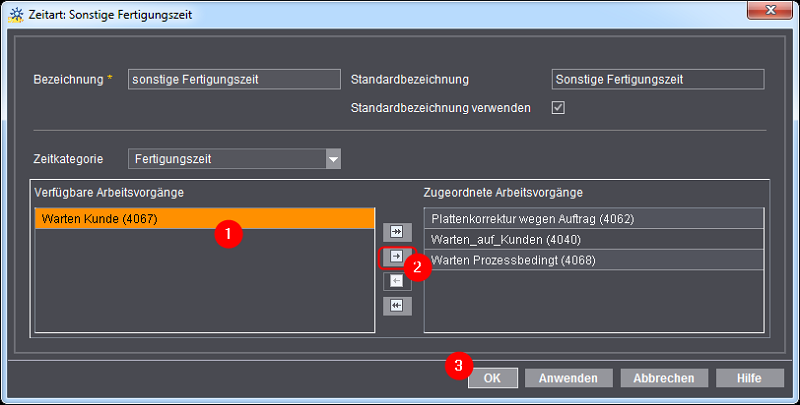Screen dimensions: 800x405
Task: Click the move-all-left double arrow button
Action: click(x=396, y=305)
